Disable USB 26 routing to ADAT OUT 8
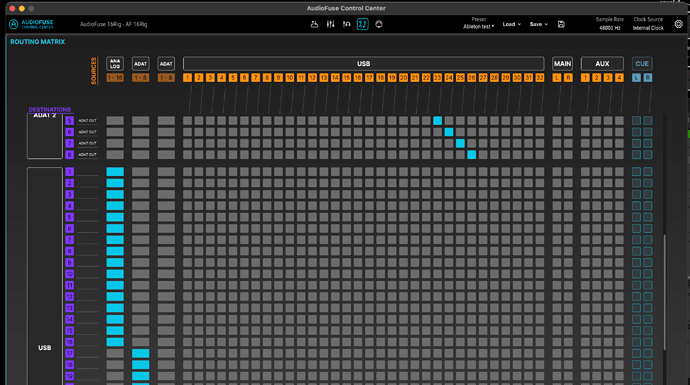The height and width of the screenshot is (385, 690). 472,155
